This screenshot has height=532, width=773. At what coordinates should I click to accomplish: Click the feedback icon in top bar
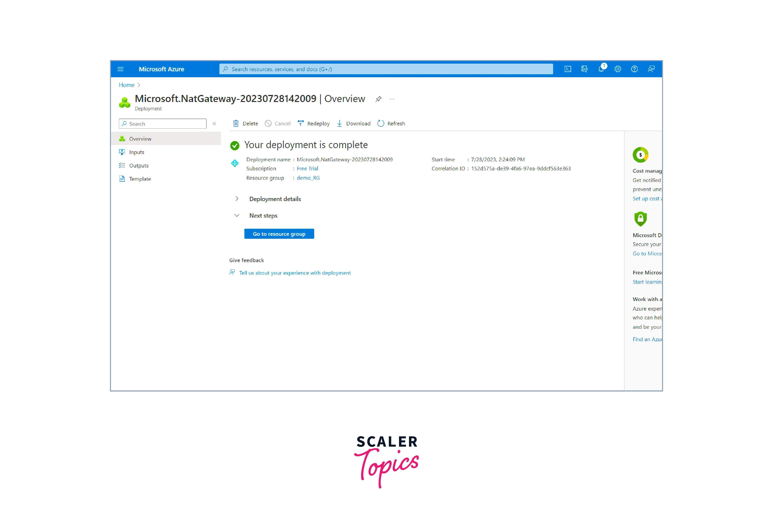651,69
